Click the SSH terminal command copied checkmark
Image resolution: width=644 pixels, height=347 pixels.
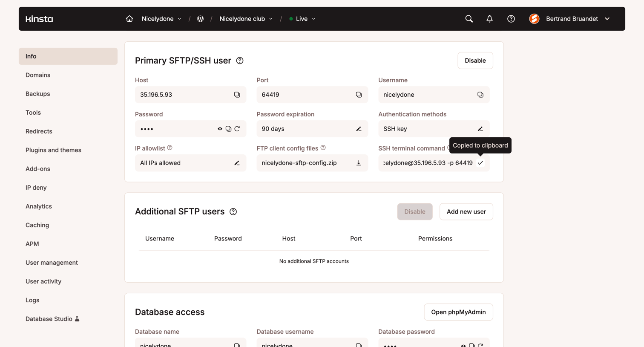[x=480, y=163]
